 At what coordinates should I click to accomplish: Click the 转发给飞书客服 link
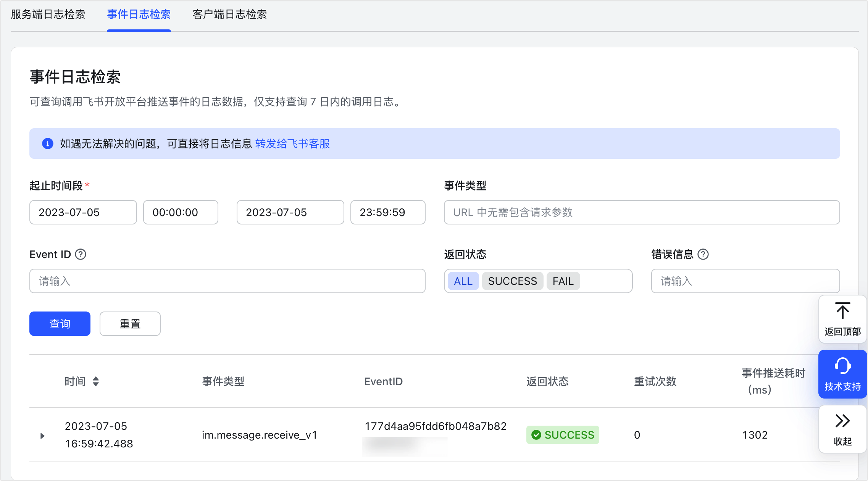pyautogui.click(x=292, y=144)
